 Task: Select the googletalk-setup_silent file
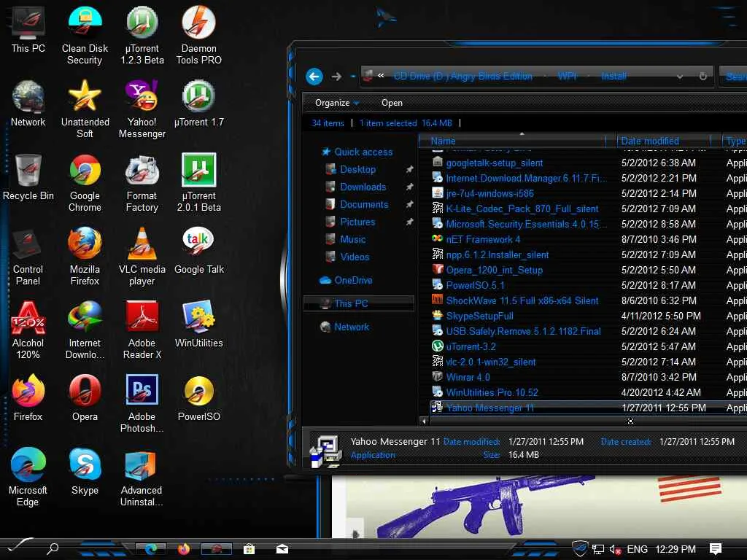coord(495,163)
